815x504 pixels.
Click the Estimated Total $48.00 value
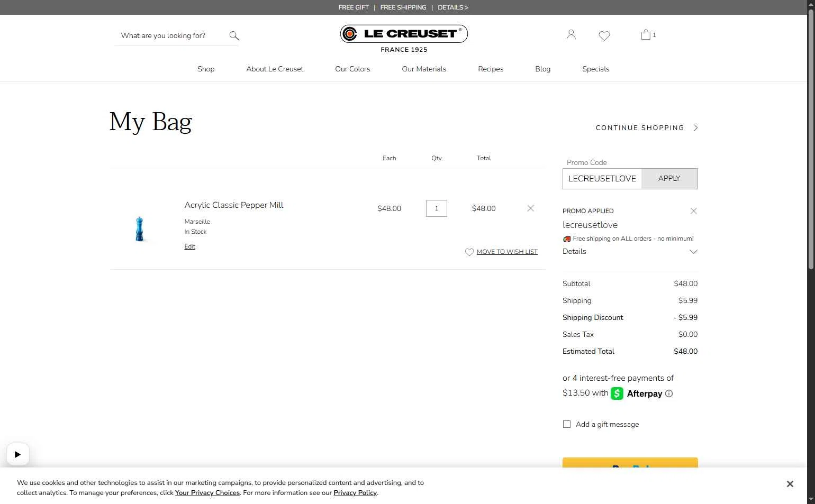[x=686, y=351]
